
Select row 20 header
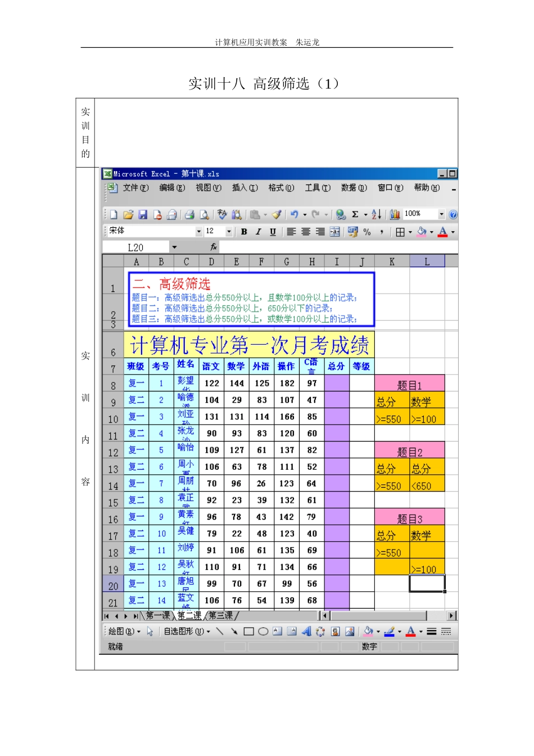113,584
